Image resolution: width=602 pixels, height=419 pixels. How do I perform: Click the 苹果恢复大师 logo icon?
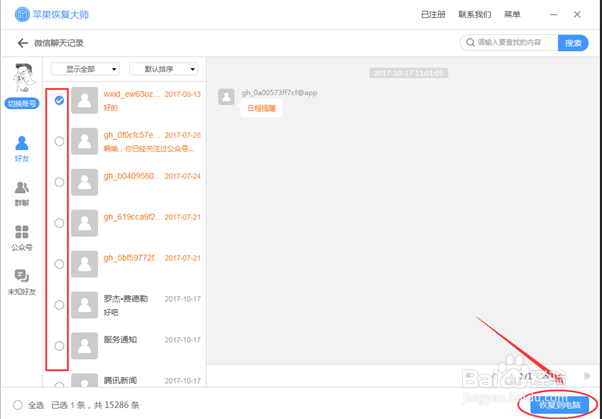tap(22, 14)
